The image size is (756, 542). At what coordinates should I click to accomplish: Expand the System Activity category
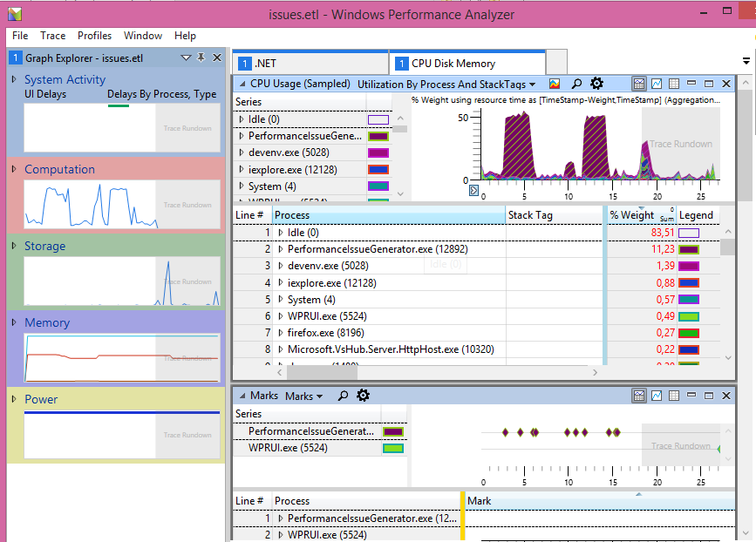[14, 79]
